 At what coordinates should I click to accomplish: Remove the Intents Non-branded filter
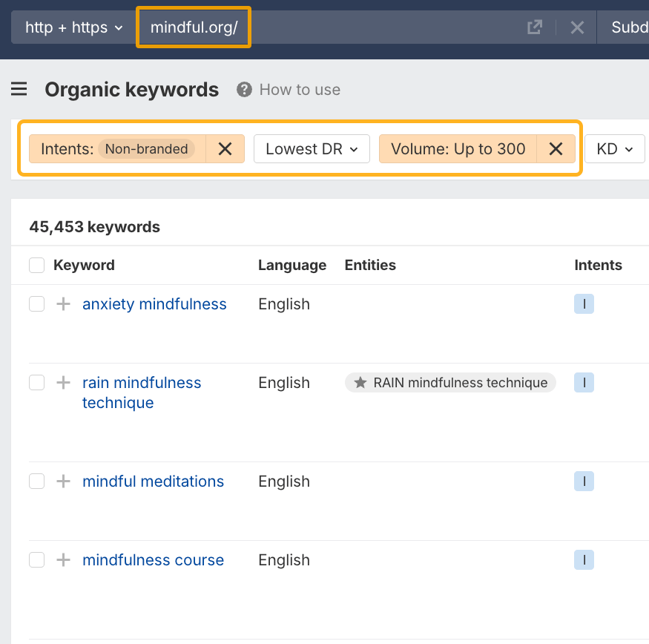225,148
